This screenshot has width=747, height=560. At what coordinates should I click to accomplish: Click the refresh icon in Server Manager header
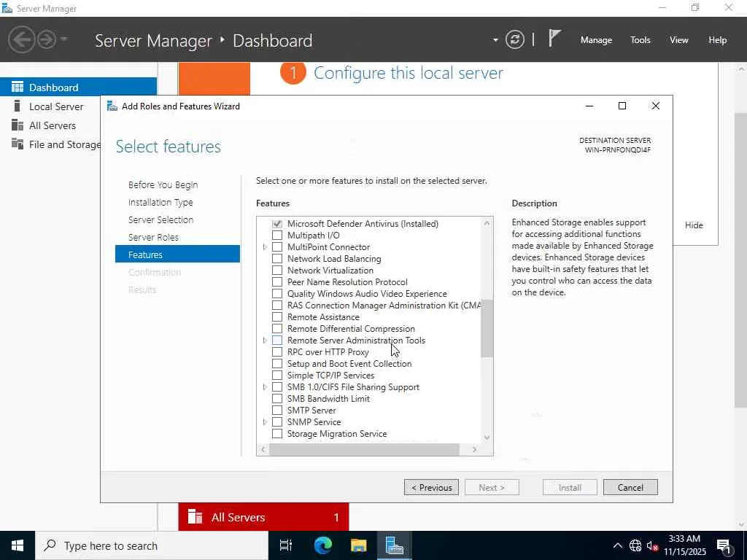point(515,39)
